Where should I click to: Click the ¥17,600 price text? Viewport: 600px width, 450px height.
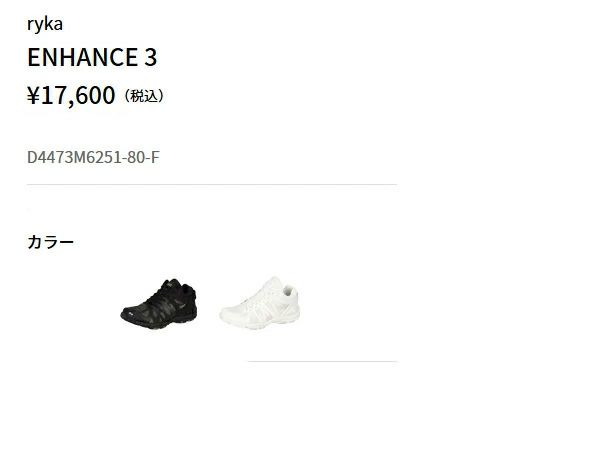pyautogui.click(x=71, y=95)
